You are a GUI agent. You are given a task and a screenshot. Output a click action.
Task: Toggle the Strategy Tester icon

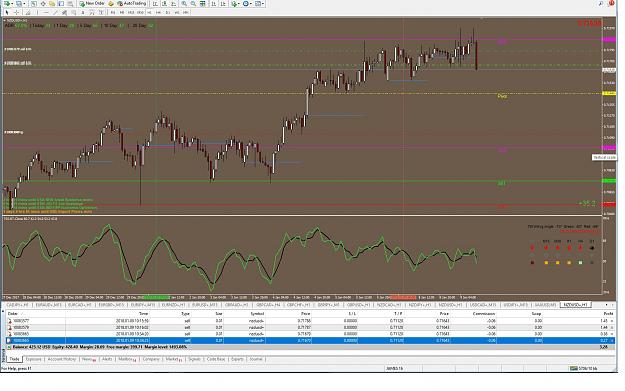point(70,4)
